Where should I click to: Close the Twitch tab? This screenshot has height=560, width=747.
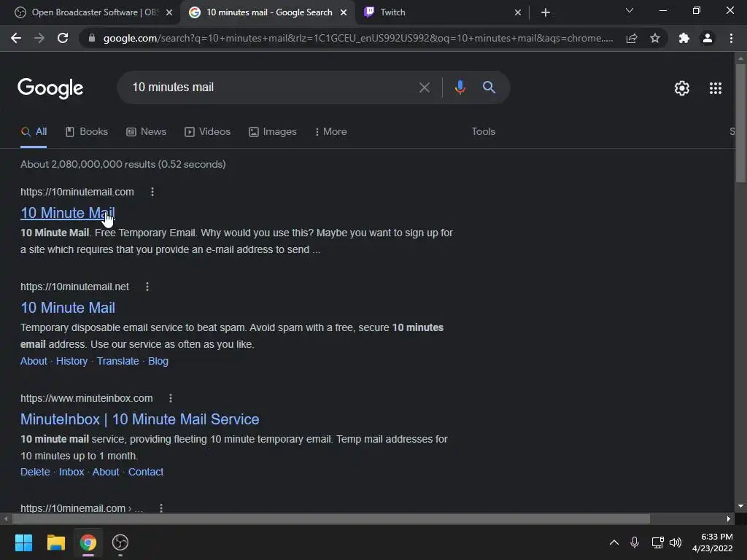pos(518,12)
